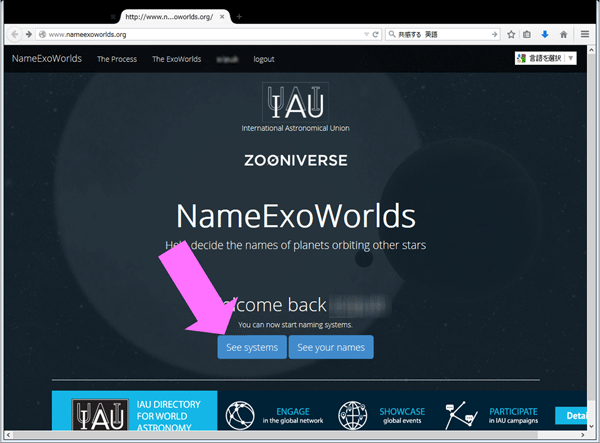This screenshot has width=600, height=443.
Task: Open the URL history dropdown arrow
Action: pyautogui.click(x=366, y=34)
